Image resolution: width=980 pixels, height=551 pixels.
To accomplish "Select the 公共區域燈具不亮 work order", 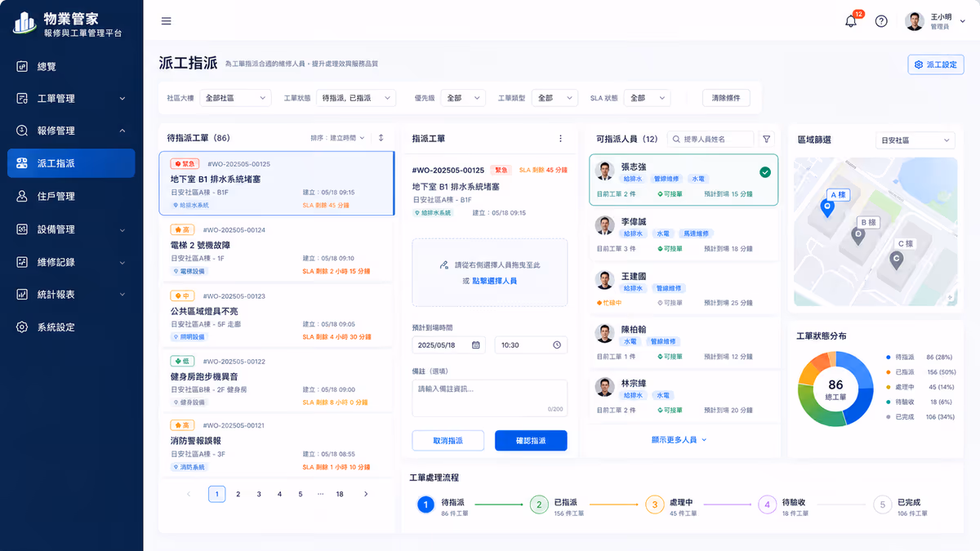I will 276,316.
